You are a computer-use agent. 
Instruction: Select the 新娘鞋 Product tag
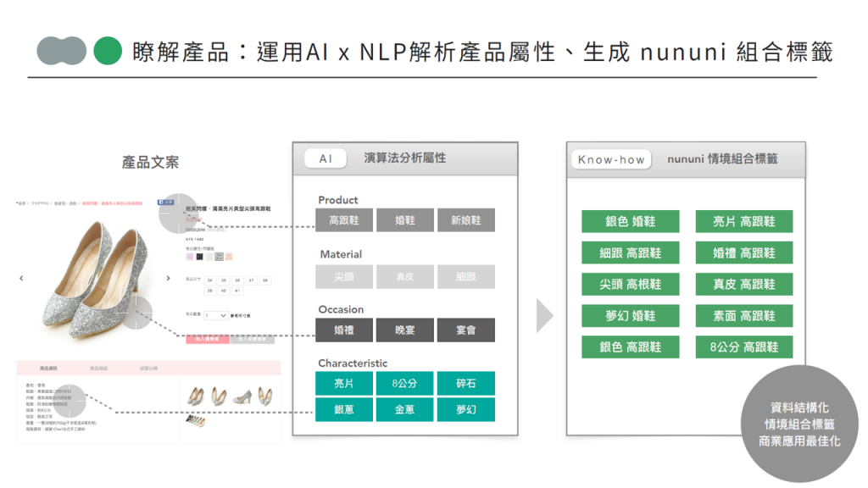[466, 220]
